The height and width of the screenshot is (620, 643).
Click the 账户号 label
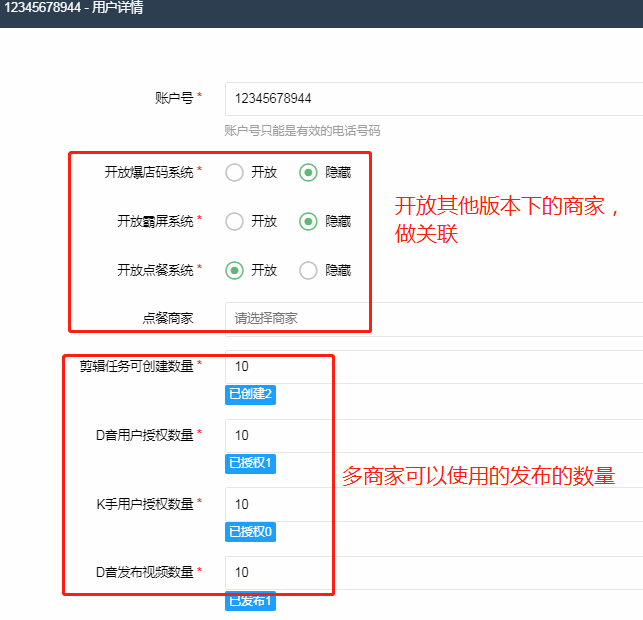click(174, 98)
